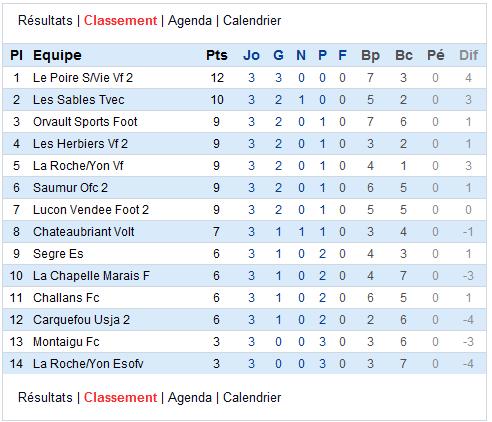This screenshot has width=492, height=422.
Task: Select team Saumur Ofc 2
Action: pyautogui.click(x=70, y=188)
